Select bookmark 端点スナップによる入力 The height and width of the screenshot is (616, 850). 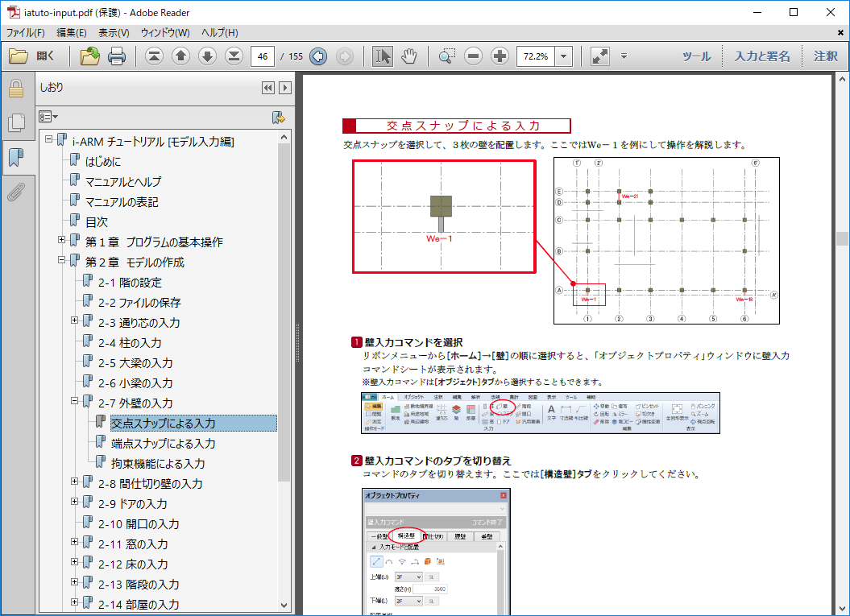point(163,443)
